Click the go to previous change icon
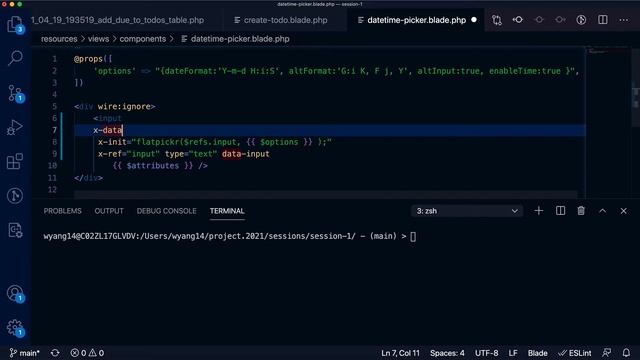The image size is (640, 360). 518,20
